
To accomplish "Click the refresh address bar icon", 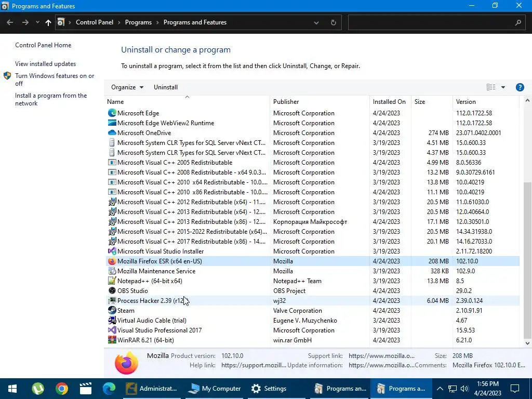I will (x=333, y=22).
